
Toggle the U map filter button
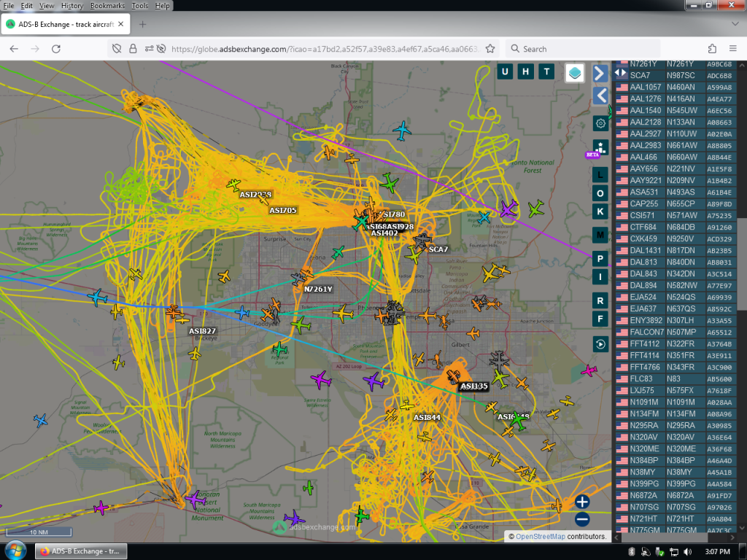pos(505,72)
